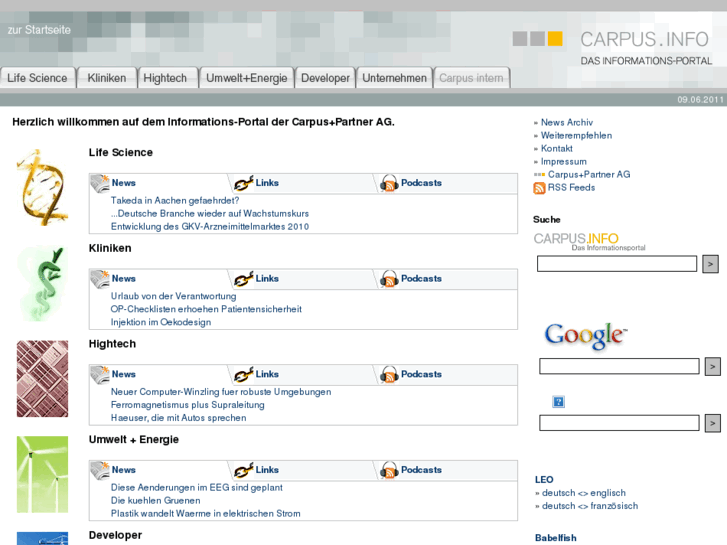Open the Kliniken Links tab label
The width and height of the screenshot is (727, 545).
267,278
